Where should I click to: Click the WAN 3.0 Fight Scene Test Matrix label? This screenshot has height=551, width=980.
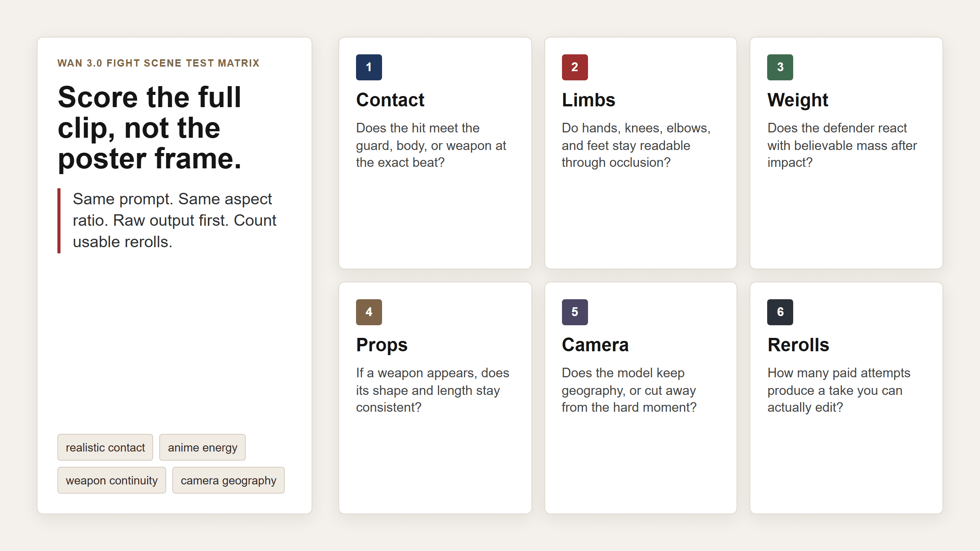pyautogui.click(x=158, y=63)
